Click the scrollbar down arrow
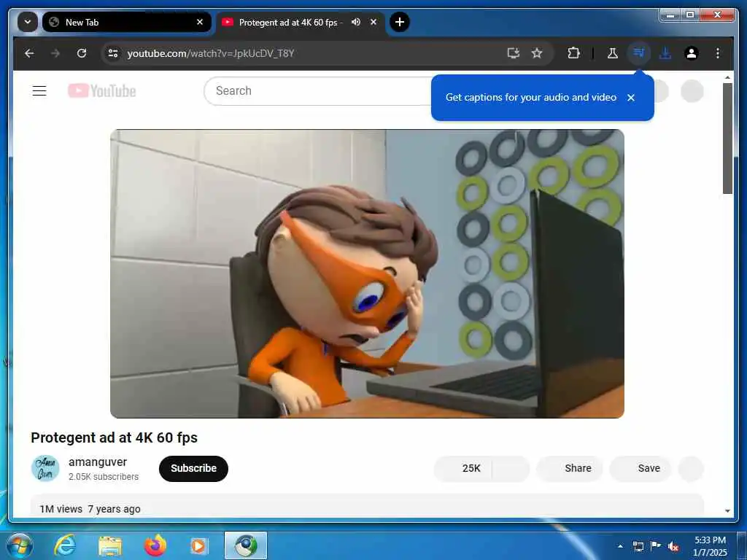 [727, 511]
